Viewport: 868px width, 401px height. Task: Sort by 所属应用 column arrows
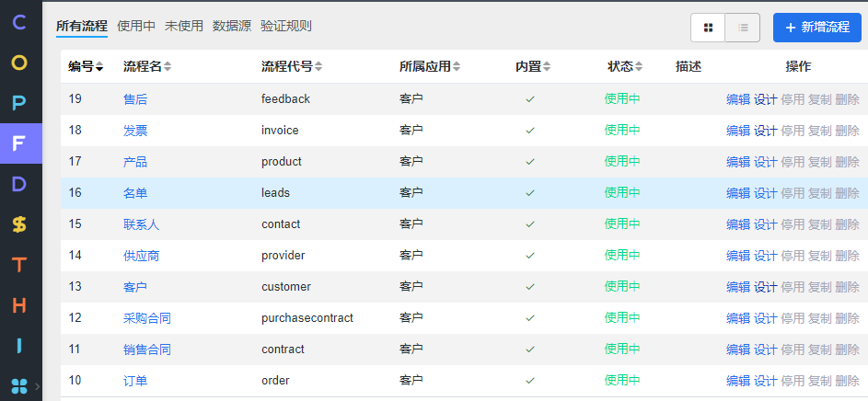point(457,67)
